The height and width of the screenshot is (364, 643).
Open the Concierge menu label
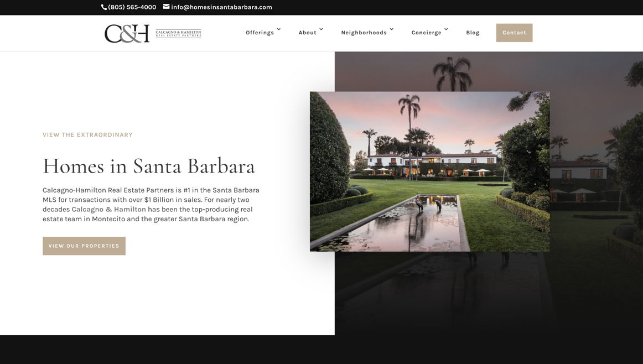tap(426, 33)
